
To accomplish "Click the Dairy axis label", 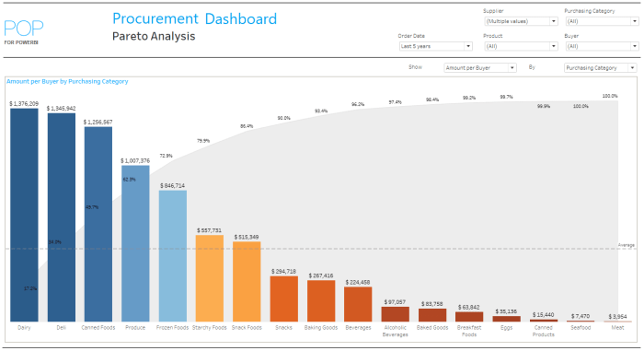I will point(24,328).
